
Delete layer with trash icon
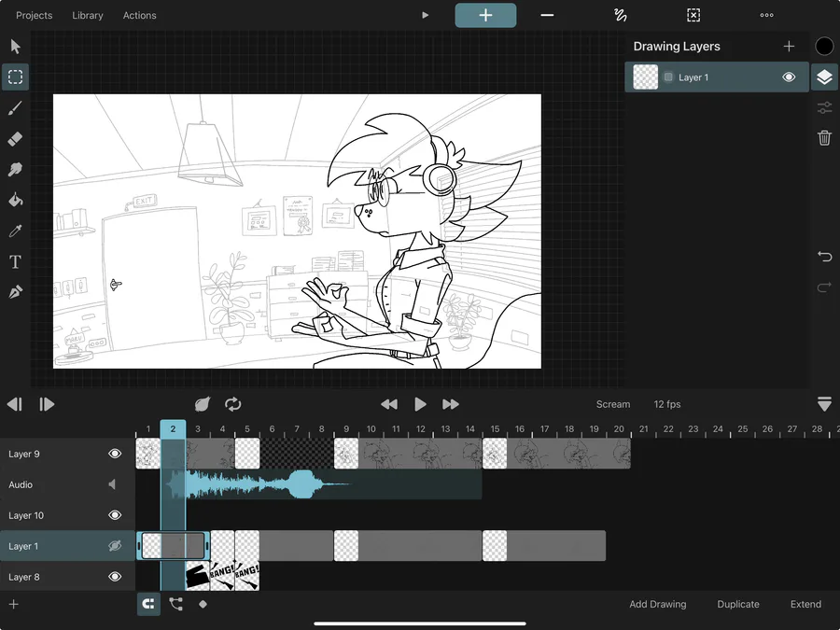[x=824, y=138]
